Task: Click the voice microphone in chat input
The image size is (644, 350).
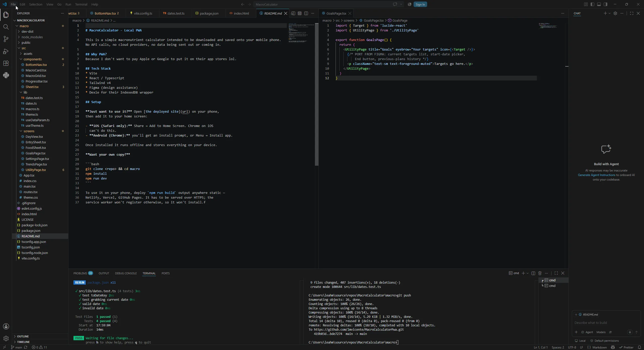Action: point(630,332)
